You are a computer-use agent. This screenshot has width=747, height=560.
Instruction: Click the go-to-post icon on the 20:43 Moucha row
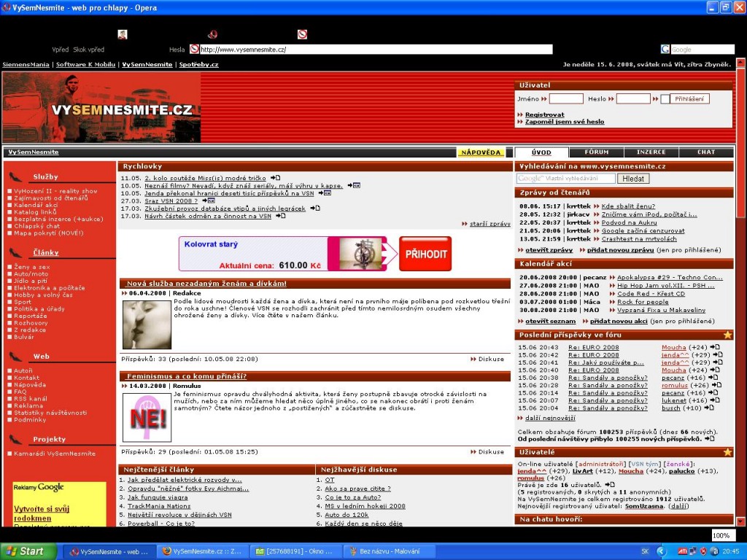715,347
